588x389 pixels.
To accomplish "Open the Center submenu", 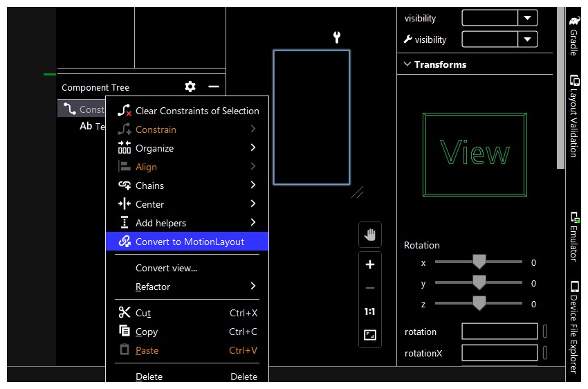I will [x=187, y=204].
